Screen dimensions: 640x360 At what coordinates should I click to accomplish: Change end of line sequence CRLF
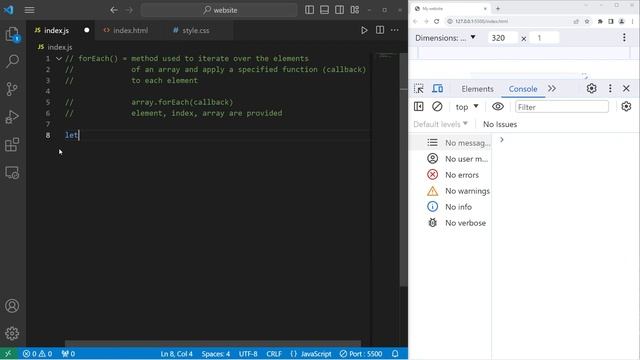point(274,353)
